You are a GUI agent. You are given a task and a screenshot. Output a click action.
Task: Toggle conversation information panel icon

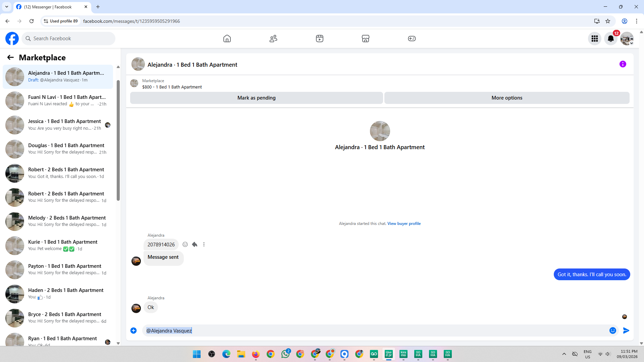coord(623,64)
